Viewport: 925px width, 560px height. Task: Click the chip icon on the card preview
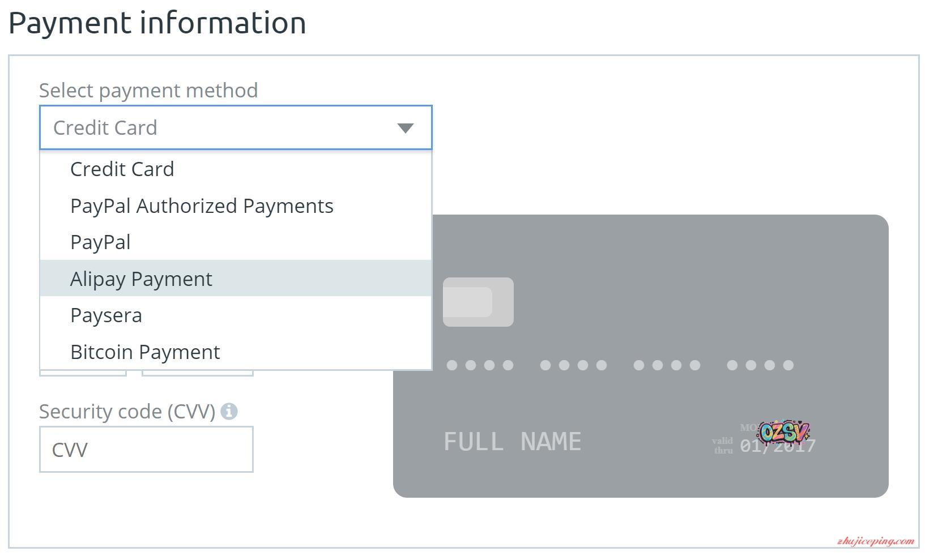(478, 302)
